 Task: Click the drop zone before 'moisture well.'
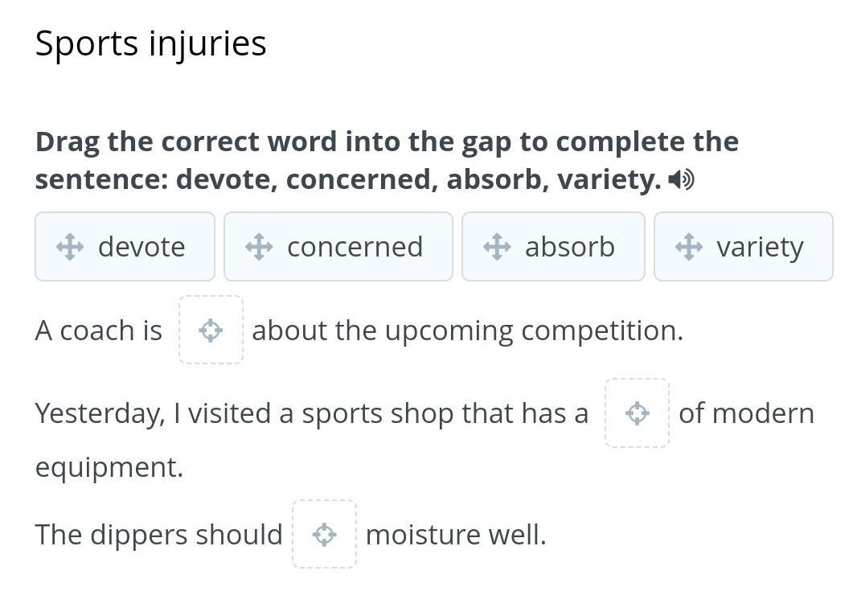coord(324,534)
